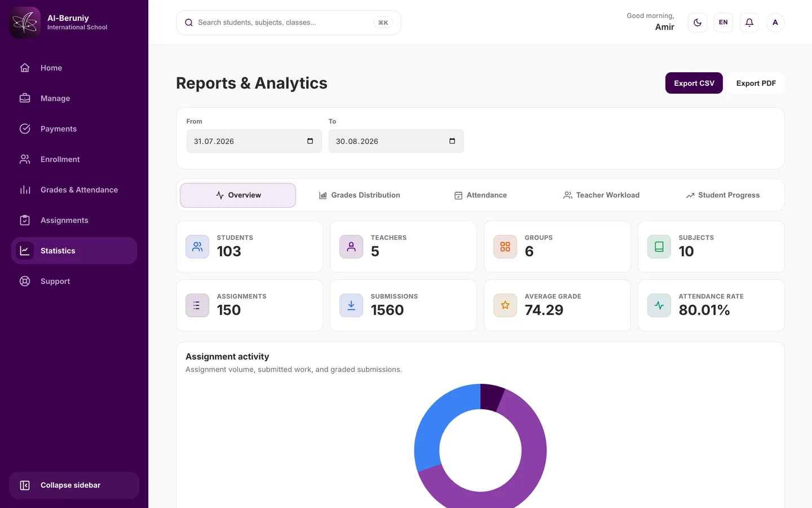
Task: Open the Teacher Workload tab
Action: point(602,195)
